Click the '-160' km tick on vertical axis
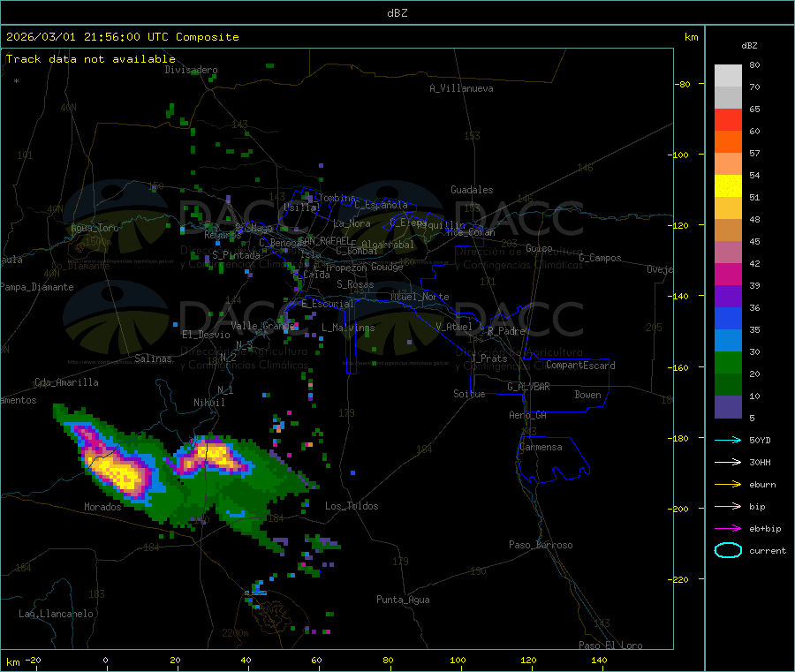 pyautogui.click(x=680, y=367)
